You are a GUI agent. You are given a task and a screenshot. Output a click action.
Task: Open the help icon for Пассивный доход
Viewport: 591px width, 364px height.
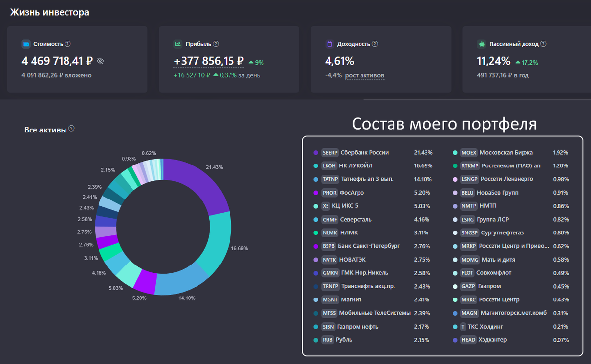543,44
